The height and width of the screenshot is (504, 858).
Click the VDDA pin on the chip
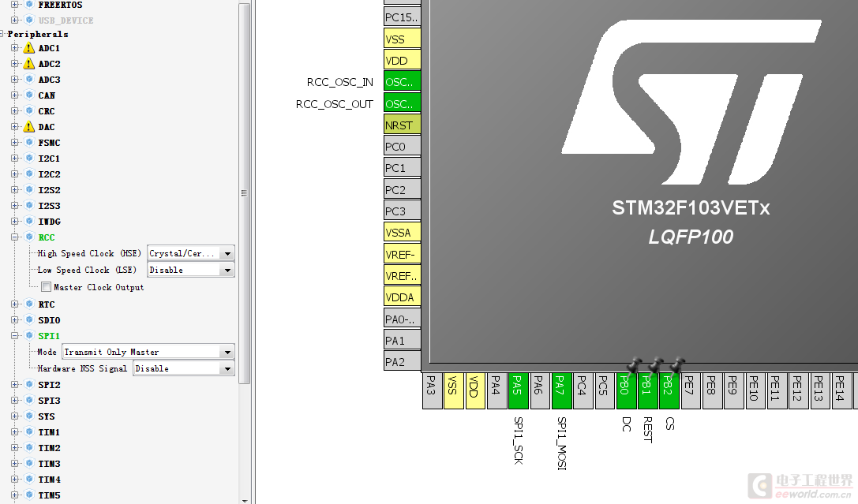tap(403, 297)
